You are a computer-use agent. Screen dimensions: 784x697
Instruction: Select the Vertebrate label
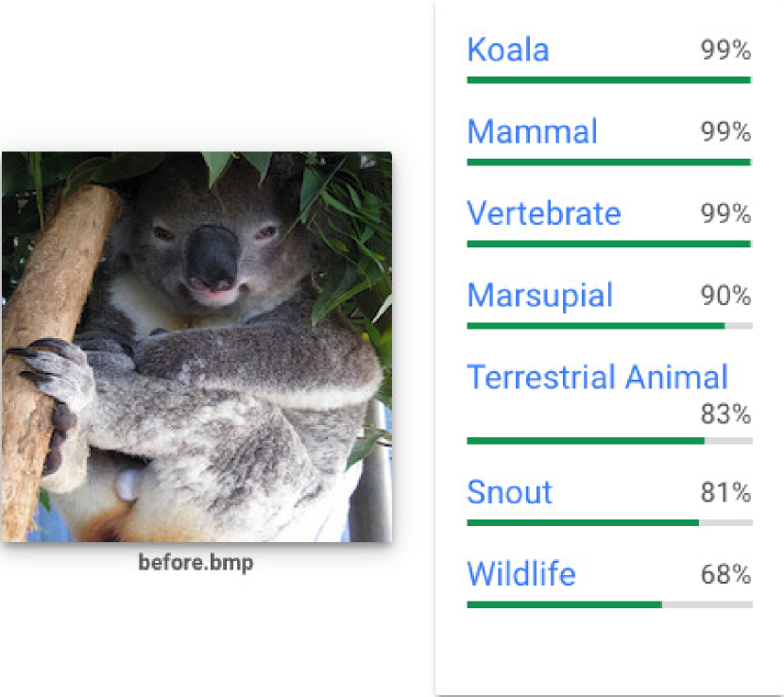(x=543, y=214)
